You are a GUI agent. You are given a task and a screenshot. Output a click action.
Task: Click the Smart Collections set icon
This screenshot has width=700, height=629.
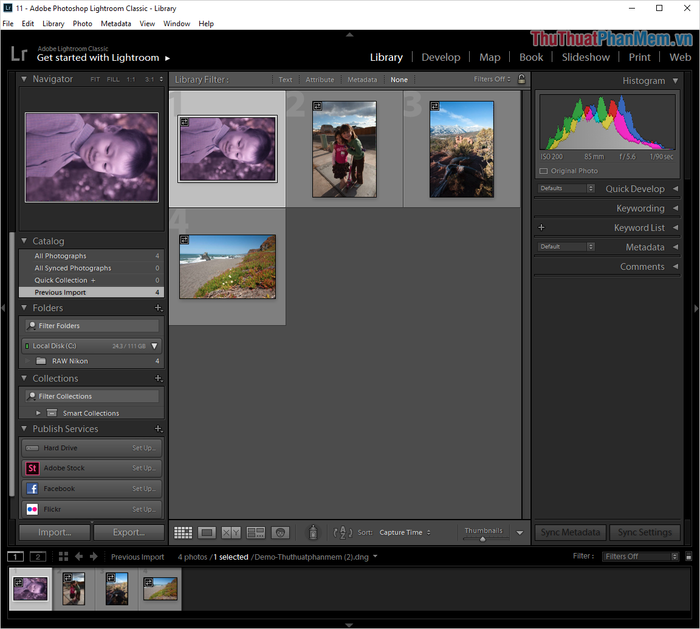(52, 413)
